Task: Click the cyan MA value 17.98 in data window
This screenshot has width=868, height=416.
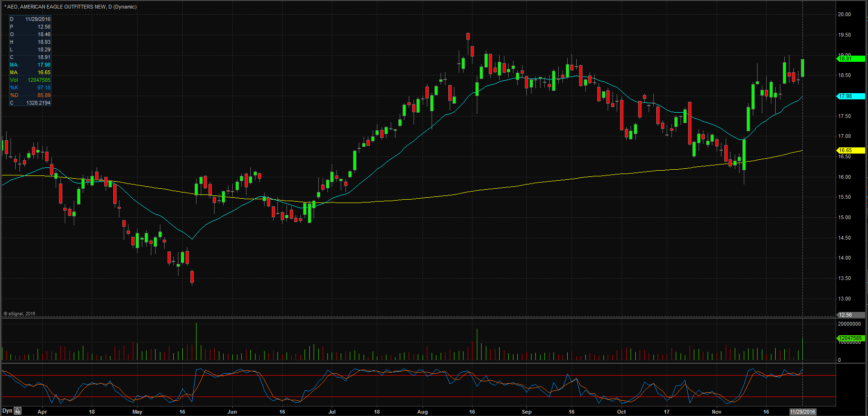Action: [44, 65]
